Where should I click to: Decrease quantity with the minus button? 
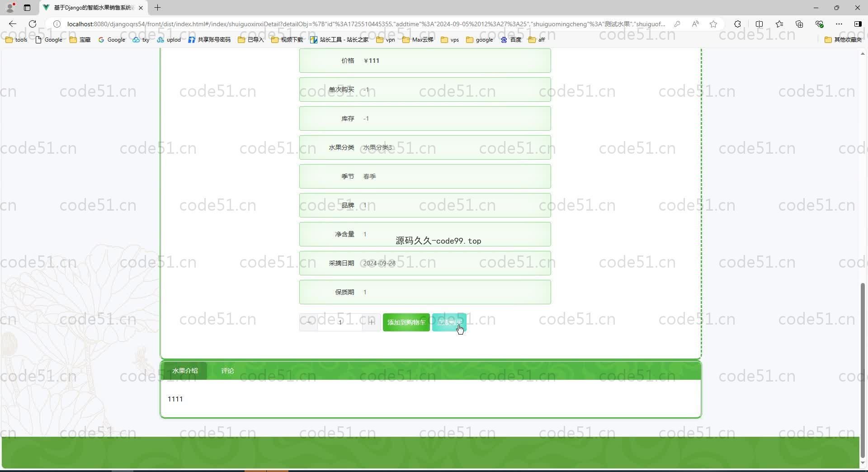[309, 322]
